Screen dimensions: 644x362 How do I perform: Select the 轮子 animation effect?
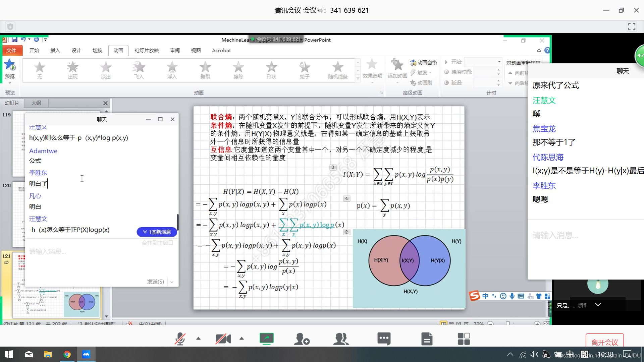click(305, 70)
